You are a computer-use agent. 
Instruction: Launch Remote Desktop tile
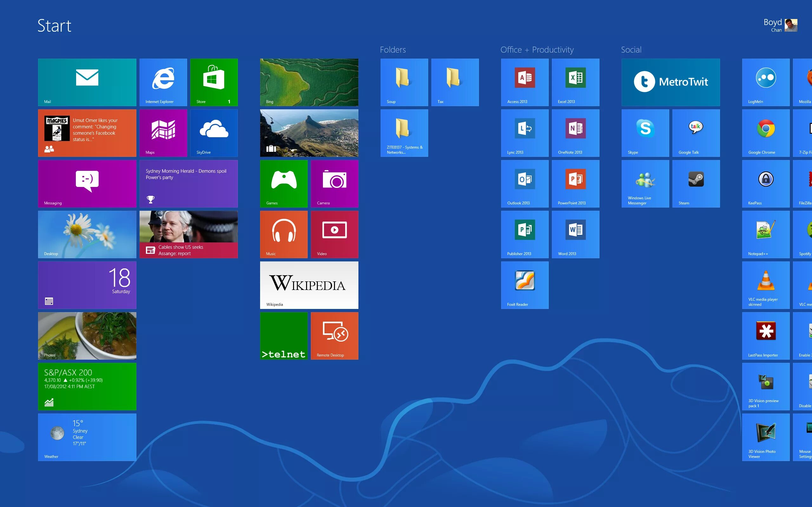[x=334, y=336]
